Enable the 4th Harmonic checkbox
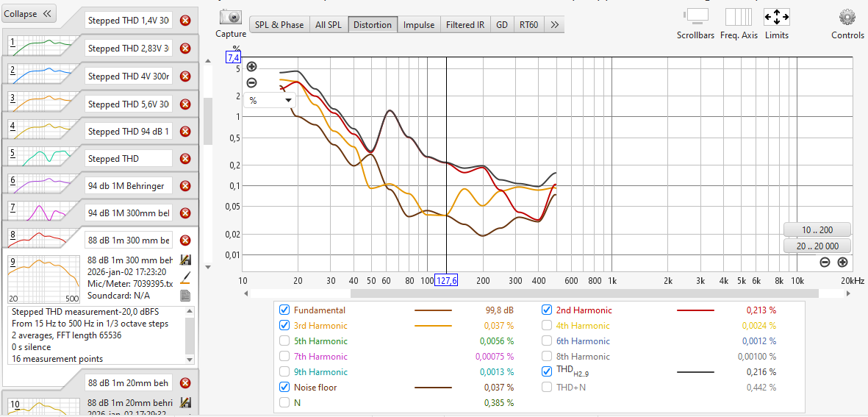The height and width of the screenshot is (417, 868). point(547,326)
